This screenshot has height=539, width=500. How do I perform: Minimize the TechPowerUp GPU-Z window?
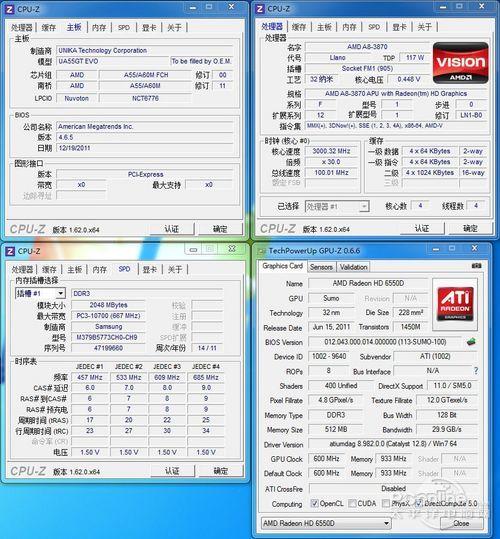pyautogui.click(x=436, y=249)
